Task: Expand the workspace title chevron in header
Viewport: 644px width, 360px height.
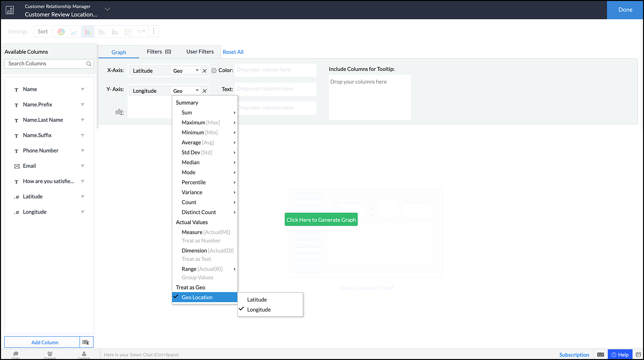Action: point(108,9)
